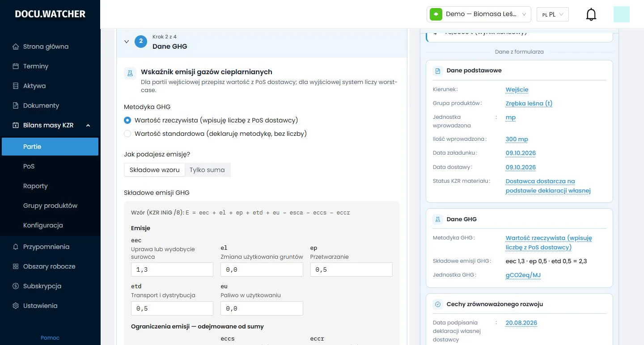Click the Obszary robocze grid icon

16,266
